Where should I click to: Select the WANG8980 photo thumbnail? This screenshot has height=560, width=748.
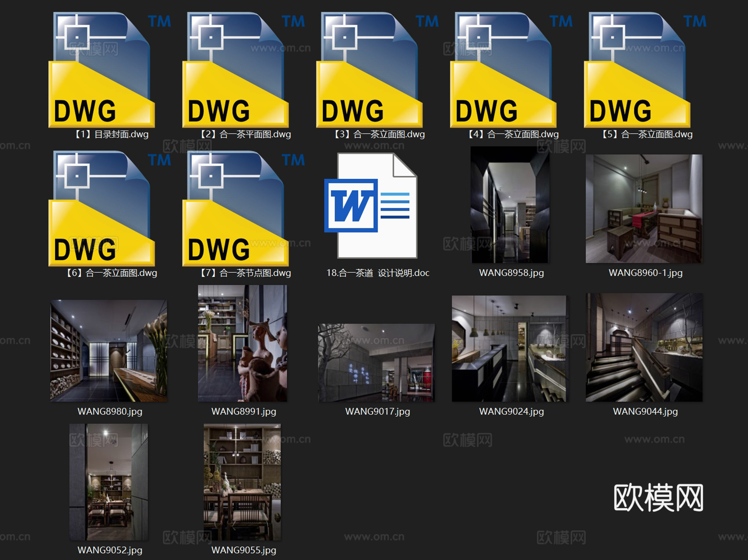point(109,351)
